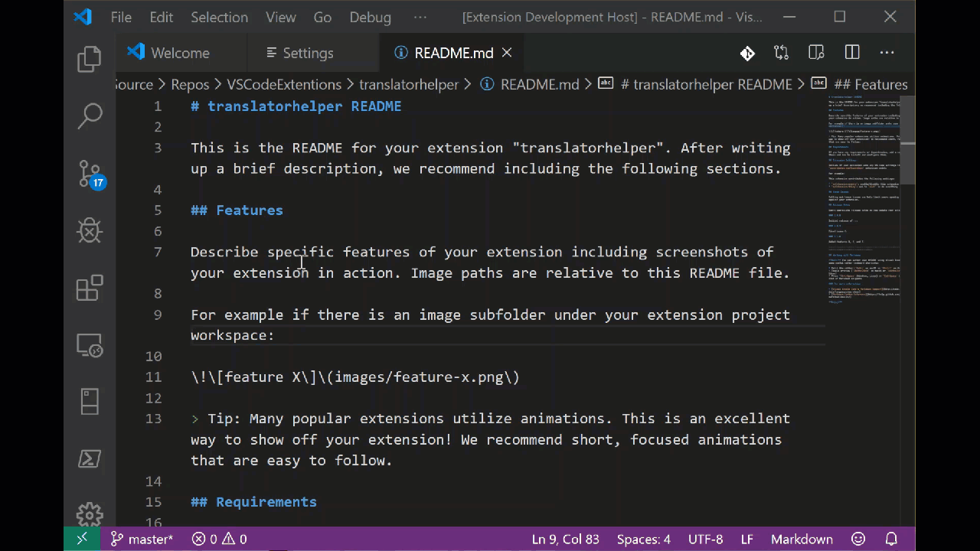The height and width of the screenshot is (551, 980).
Task: Click the git diamond icon in editor toolbar
Action: [x=747, y=53]
